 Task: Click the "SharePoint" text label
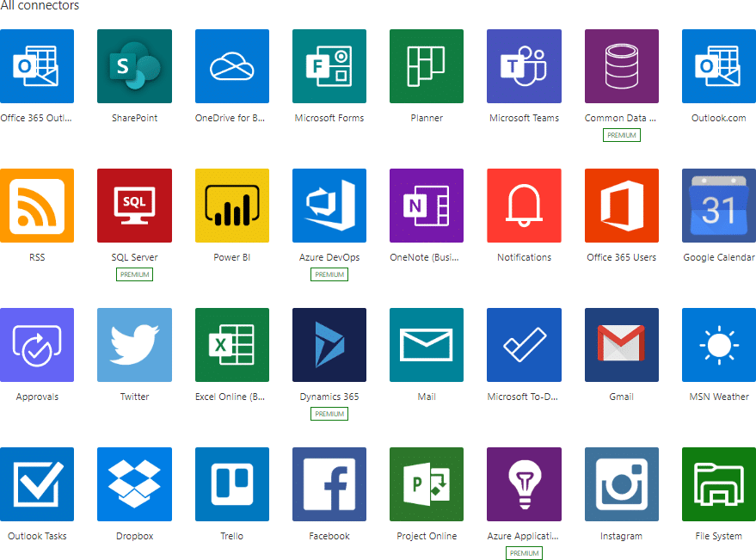pos(134,118)
